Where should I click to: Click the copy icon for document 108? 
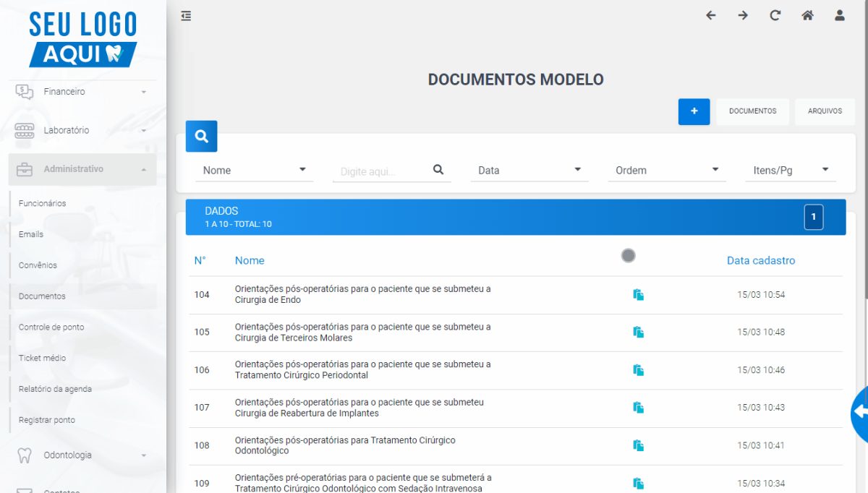pos(638,445)
